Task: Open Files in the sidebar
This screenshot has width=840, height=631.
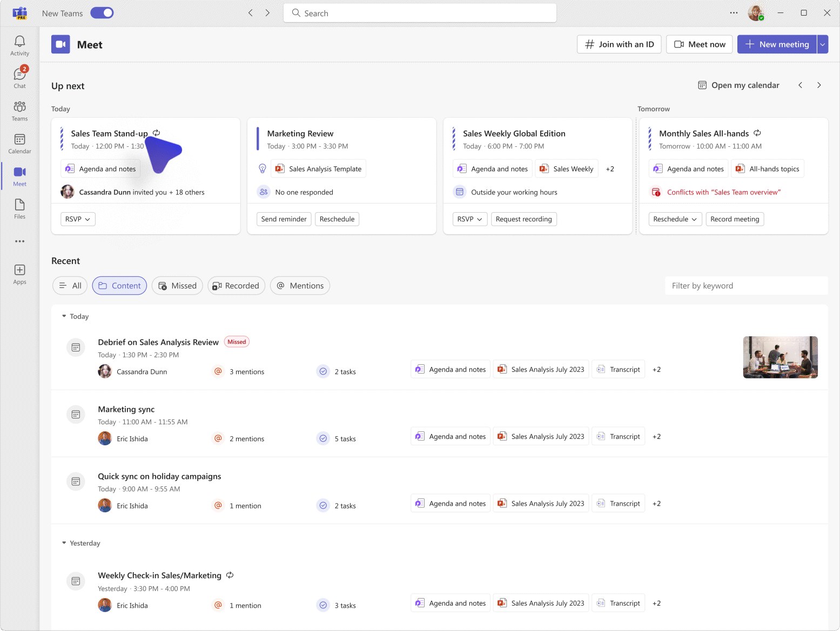Action: 19,209
